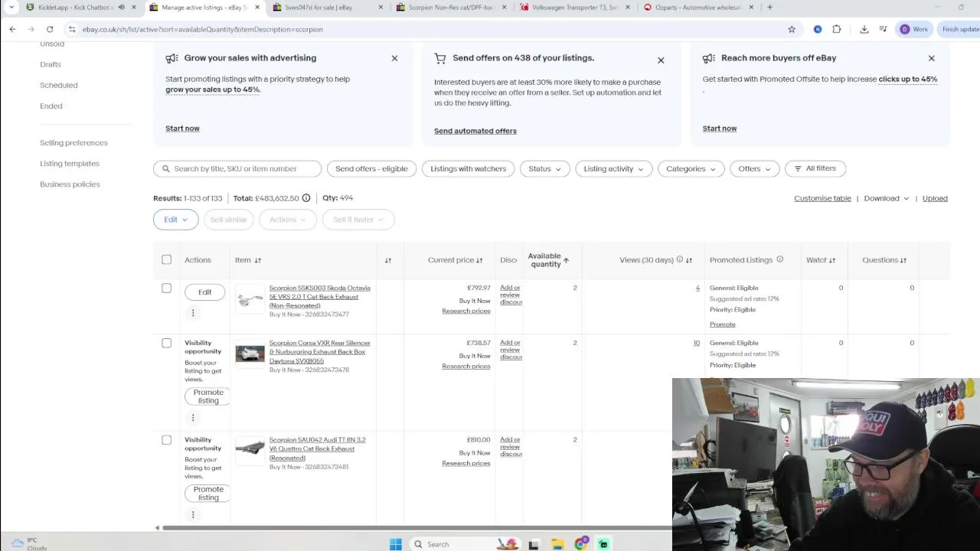Open Chrome from the taskbar
The width and height of the screenshot is (980, 551).
(x=581, y=544)
